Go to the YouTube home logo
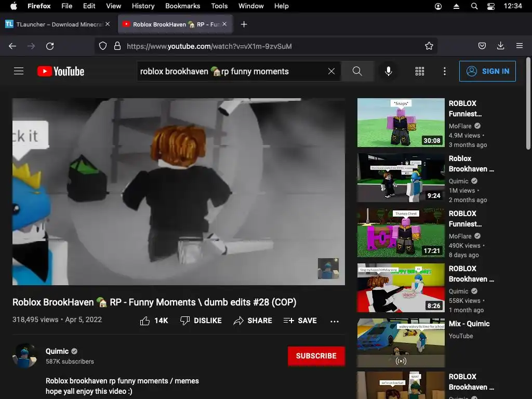Image resolution: width=532 pixels, height=399 pixels. 61,71
